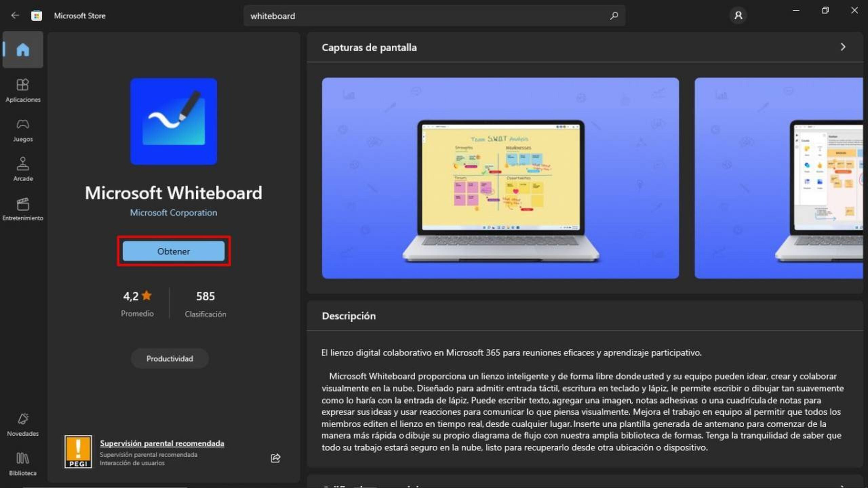
Task: Click the search magnifier icon
Action: click(614, 16)
